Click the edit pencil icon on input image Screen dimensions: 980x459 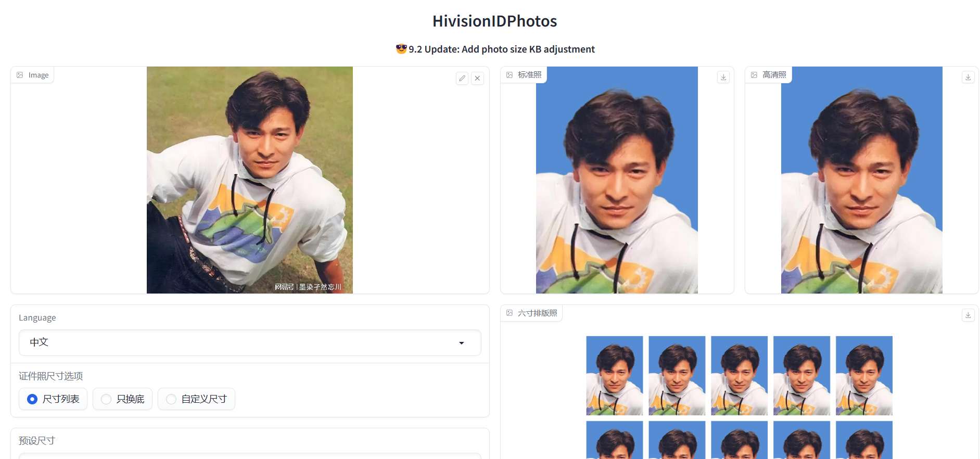pyautogui.click(x=462, y=79)
